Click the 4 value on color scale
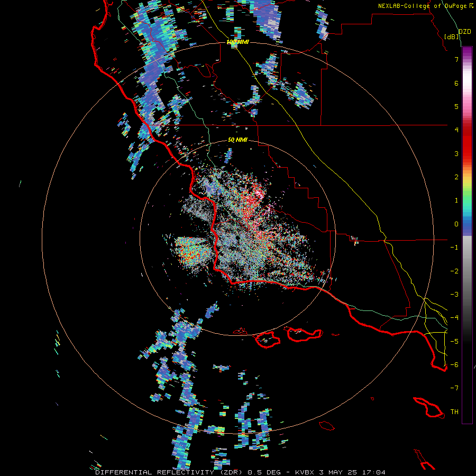 [x=456, y=130]
